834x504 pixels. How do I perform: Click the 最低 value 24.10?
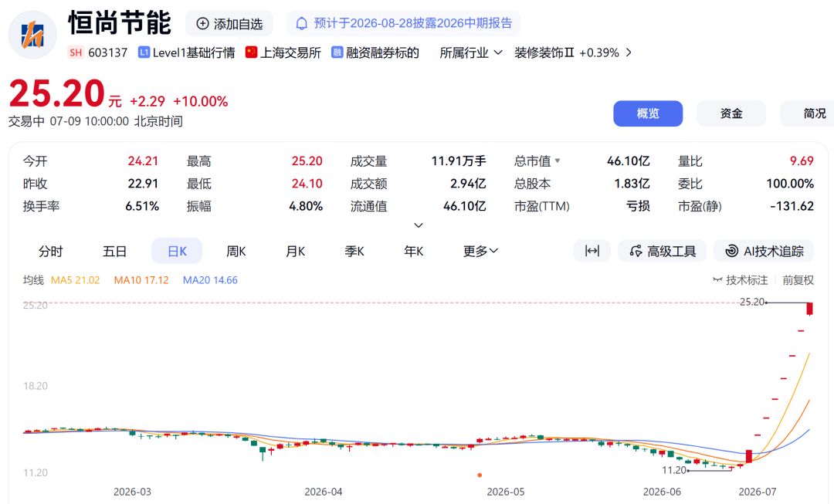click(x=307, y=184)
